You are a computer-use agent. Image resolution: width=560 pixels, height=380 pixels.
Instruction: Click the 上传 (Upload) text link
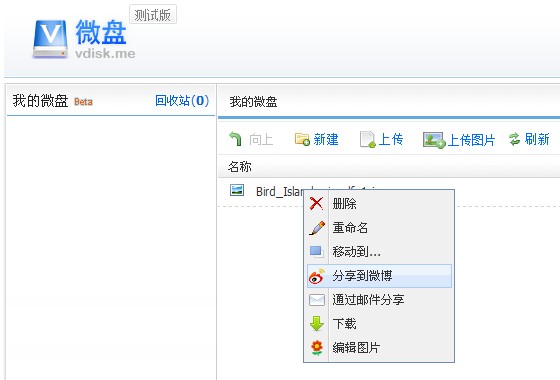pyautogui.click(x=391, y=139)
